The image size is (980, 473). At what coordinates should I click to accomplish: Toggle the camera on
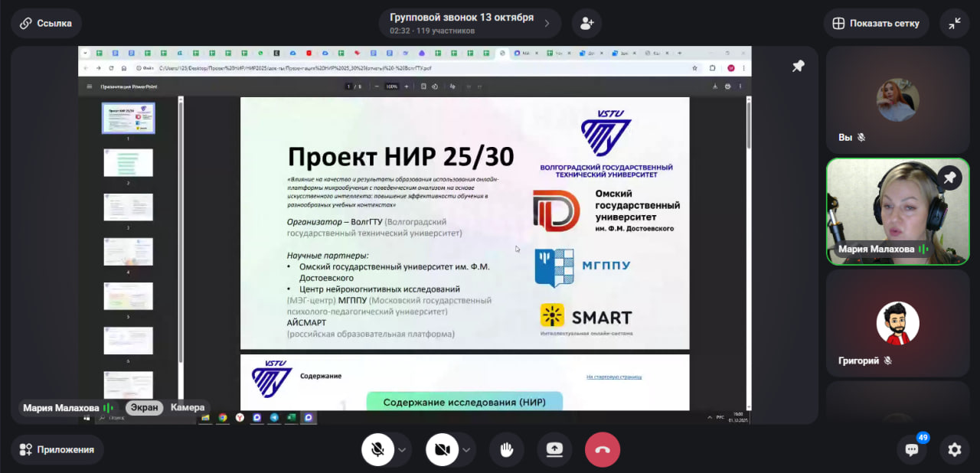point(442,450)
